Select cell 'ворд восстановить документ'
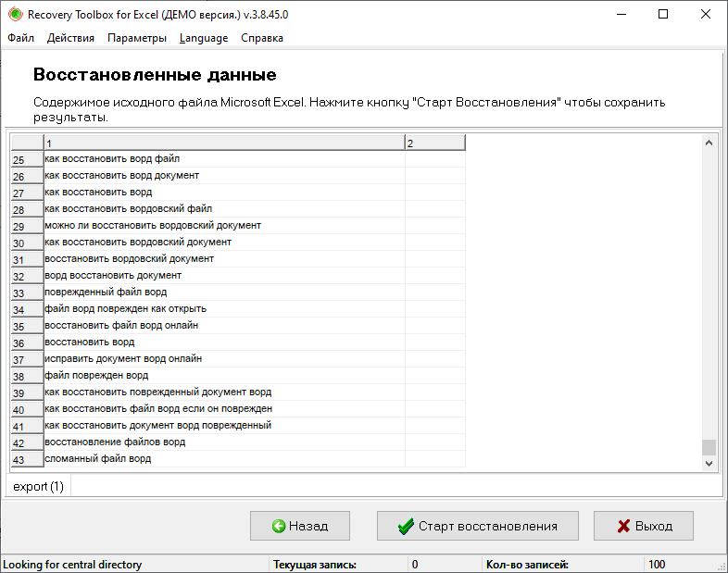Screen dimensions: 728x573 [224, 276]
